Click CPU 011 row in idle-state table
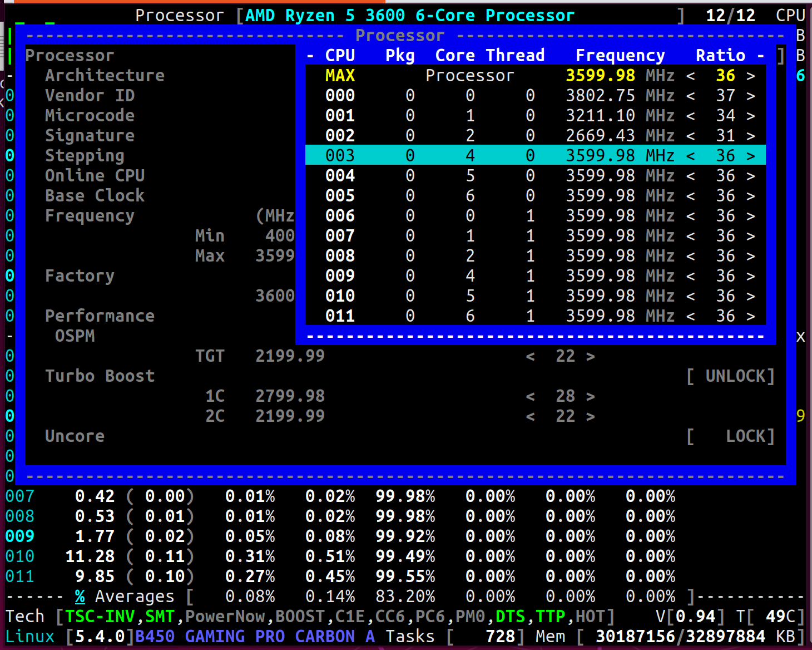 (340, 576)
